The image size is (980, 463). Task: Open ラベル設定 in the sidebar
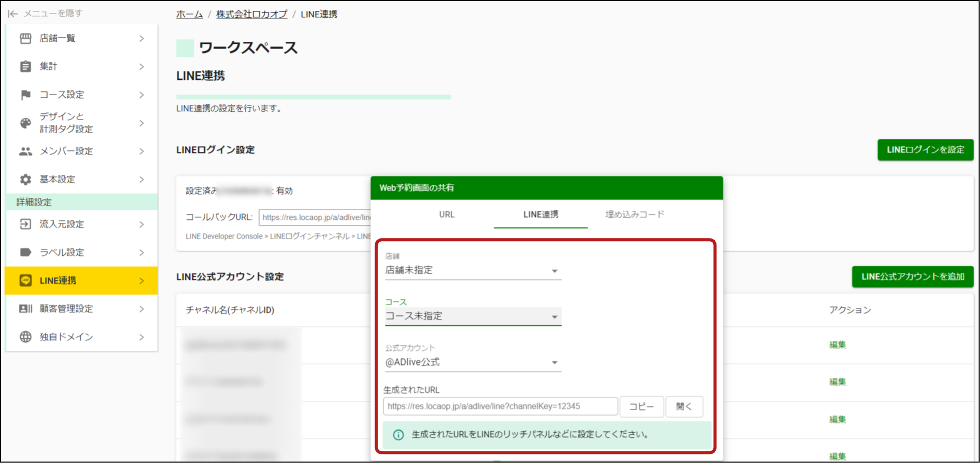[81, 252]
